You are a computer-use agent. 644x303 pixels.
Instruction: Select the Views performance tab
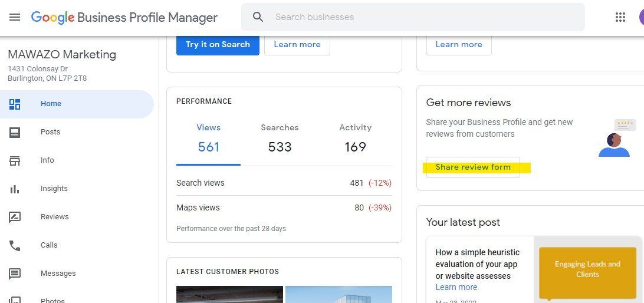209,139
